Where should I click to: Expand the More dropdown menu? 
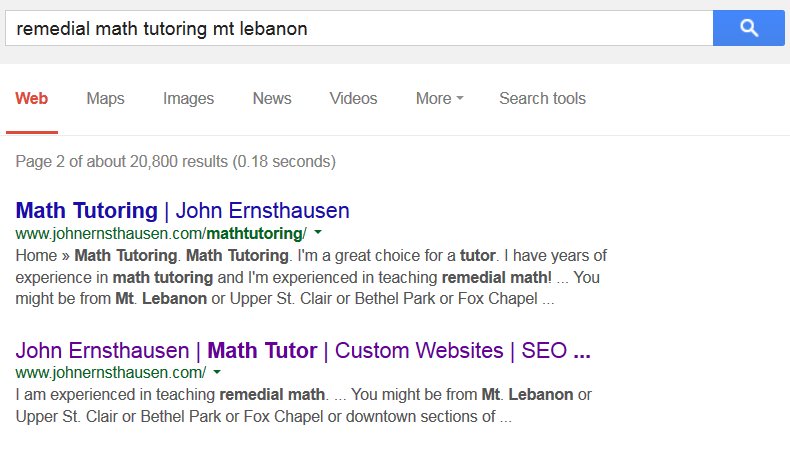(x=439, y=98)
